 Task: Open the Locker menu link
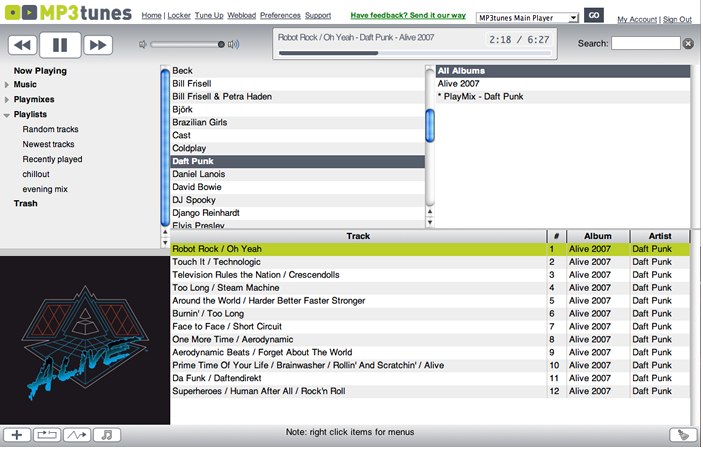click(179, 16)
